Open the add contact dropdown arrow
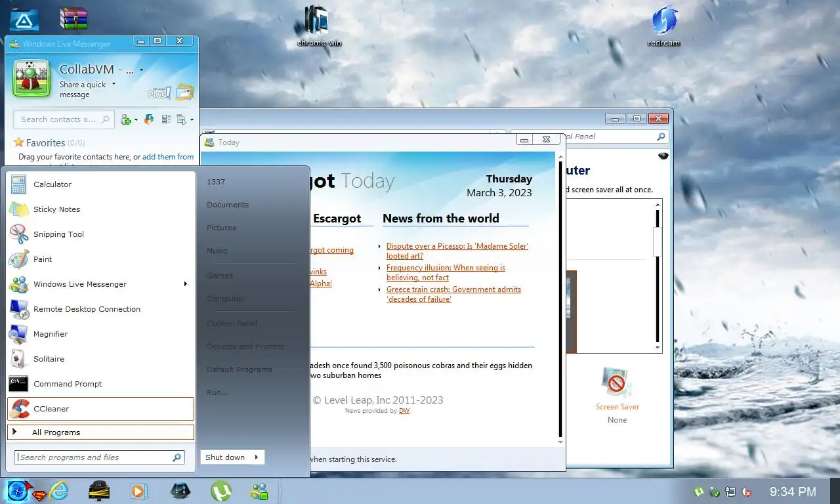This screenshot has height=504, width=840. pos(135,120)
